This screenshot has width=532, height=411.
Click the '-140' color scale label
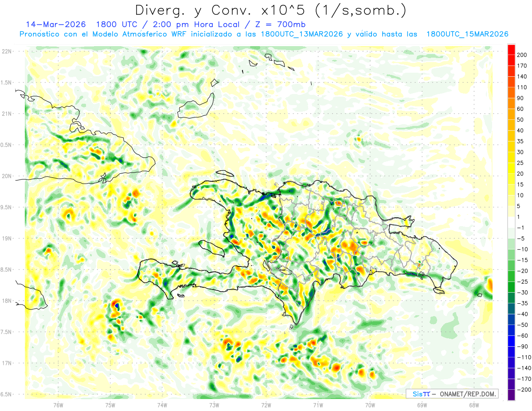pyautogui.click(x=525, y=368)
